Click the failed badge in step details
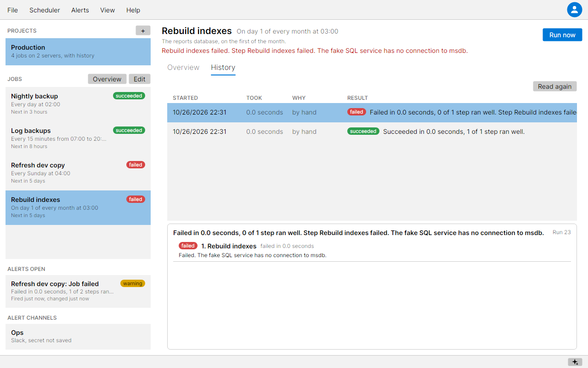588x368 pixels. pos(188,246)
